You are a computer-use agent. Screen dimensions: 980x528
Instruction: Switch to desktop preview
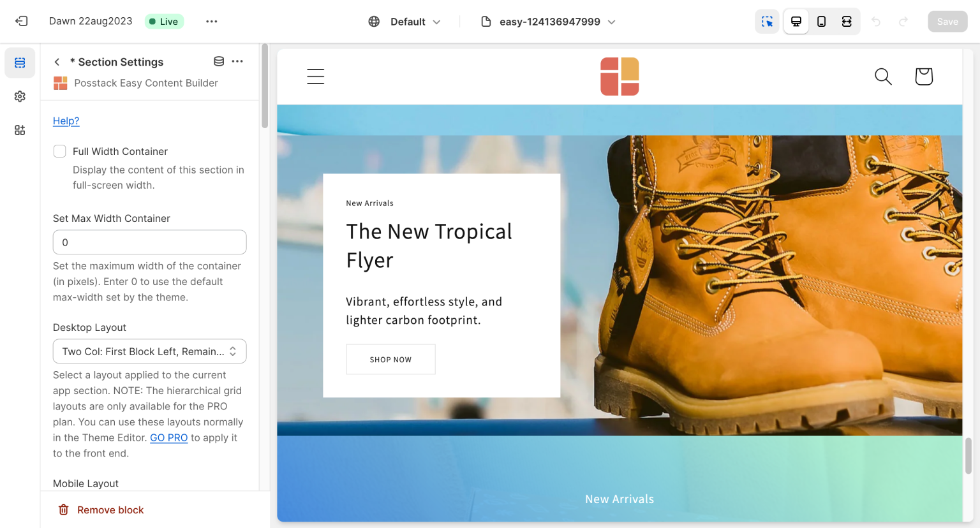(796, 22)
